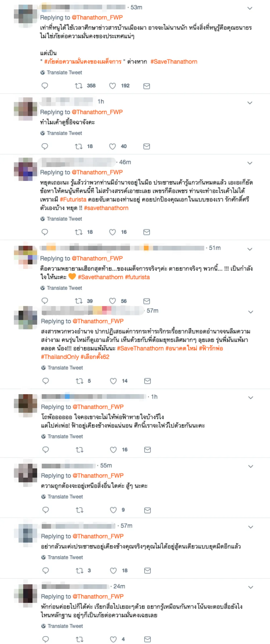The height and width of the screenshot is (644, 270).
Task: Click Translate Tweet on the 55m reply
Action: click(62, 496)
